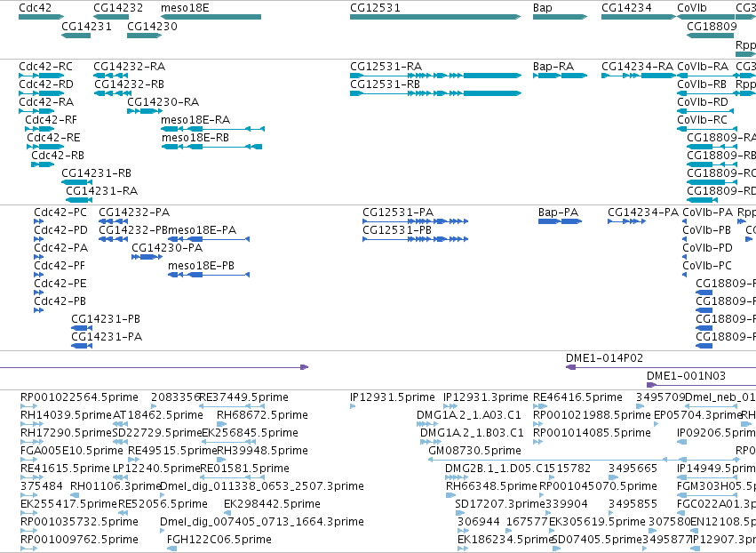Viewport: 756px width, 553px height.
Task: Select the CG14230 gene label
Action: pos(152,26)
